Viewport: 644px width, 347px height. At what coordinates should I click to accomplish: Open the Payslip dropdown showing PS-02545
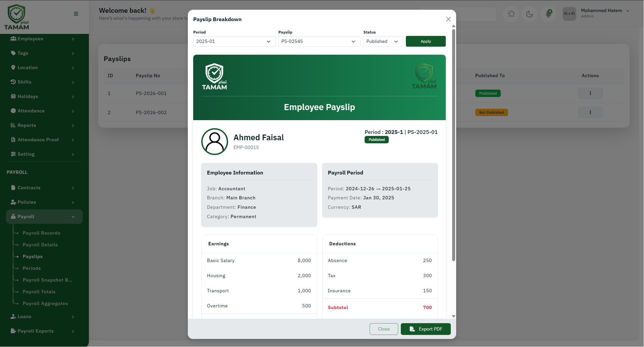(x=319, y=41)
